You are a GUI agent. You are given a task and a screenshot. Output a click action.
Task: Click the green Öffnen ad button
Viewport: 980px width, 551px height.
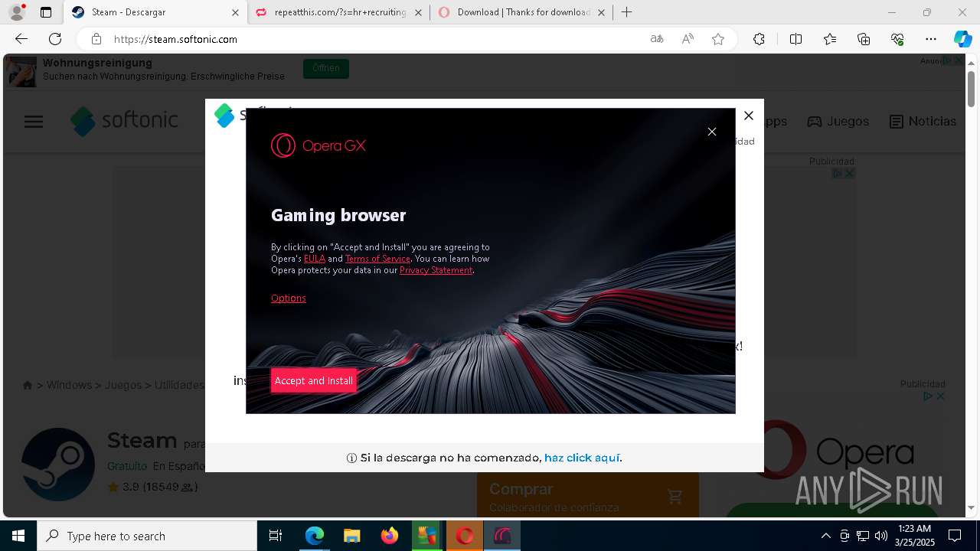point(326,68)
